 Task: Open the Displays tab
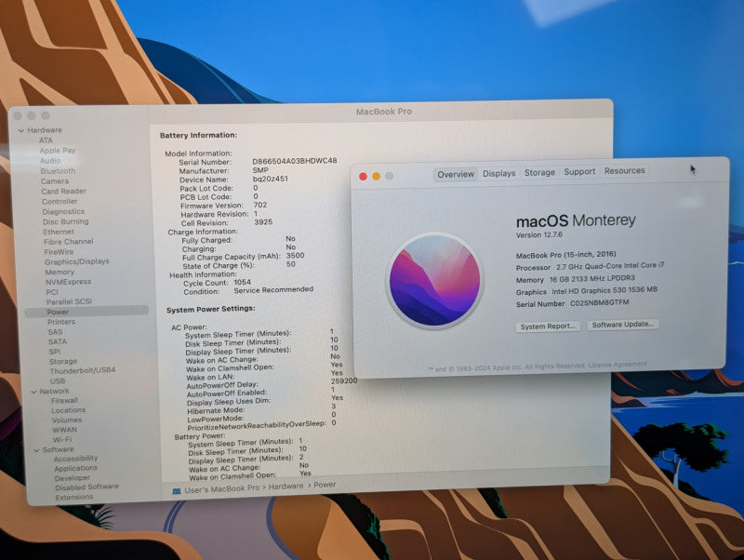(499, 173)
